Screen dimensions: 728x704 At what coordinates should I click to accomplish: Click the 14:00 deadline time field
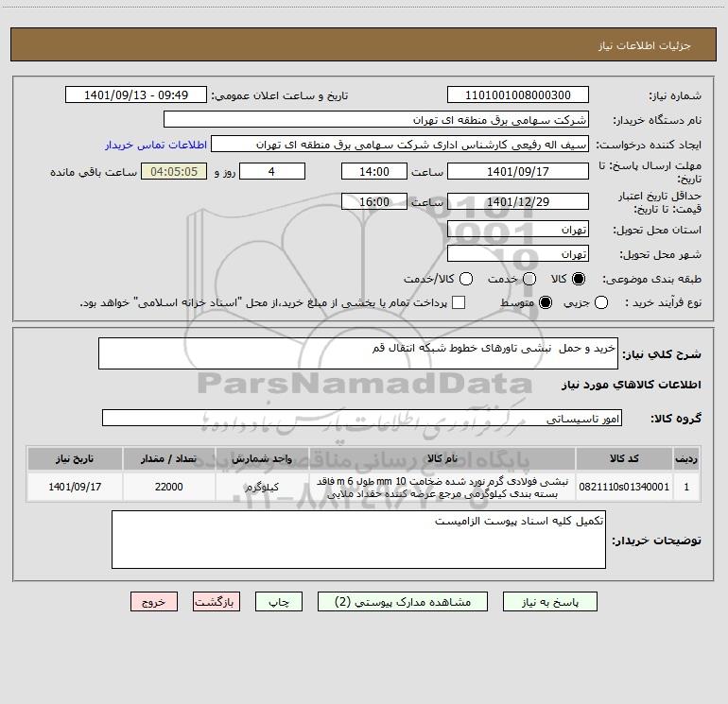click(374, 172)
